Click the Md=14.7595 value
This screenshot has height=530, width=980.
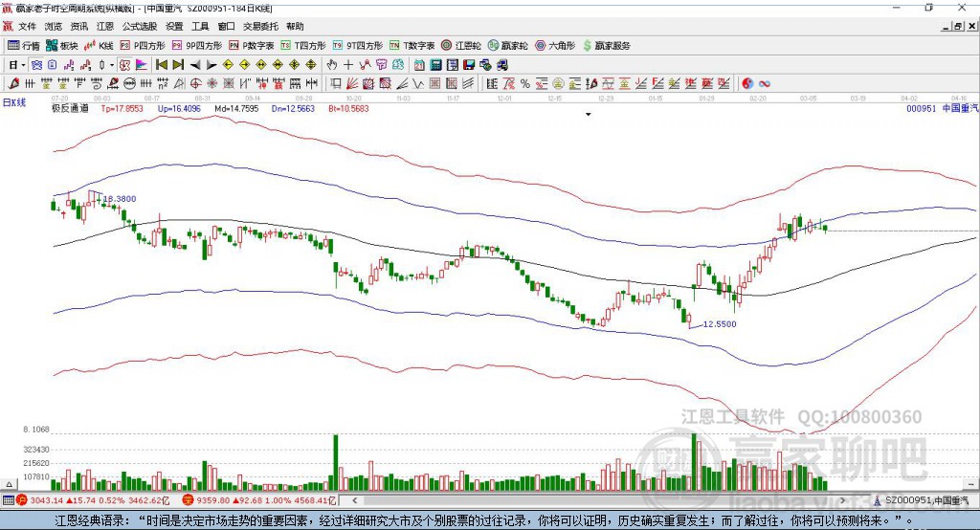236,108
